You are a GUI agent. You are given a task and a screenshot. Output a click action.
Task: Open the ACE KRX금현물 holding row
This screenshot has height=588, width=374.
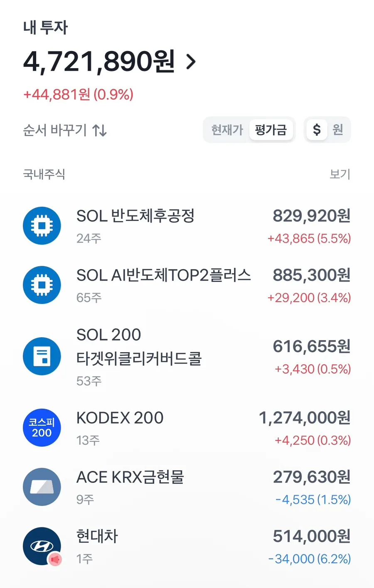coord(187,487)
